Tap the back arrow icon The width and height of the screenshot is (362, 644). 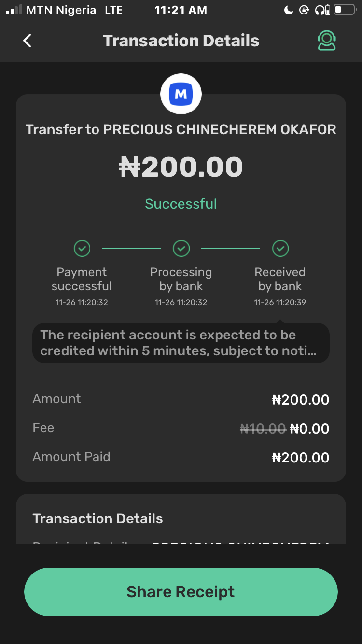(28, 41)
